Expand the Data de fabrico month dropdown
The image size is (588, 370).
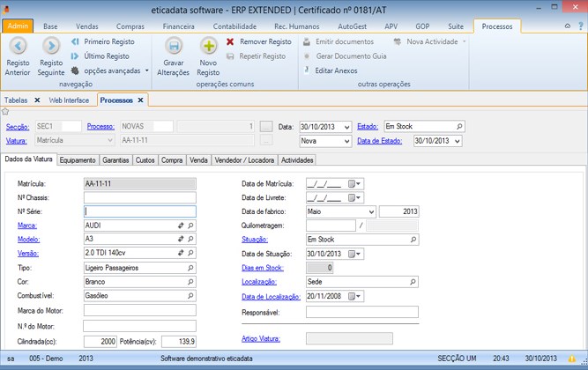point(369,211)
